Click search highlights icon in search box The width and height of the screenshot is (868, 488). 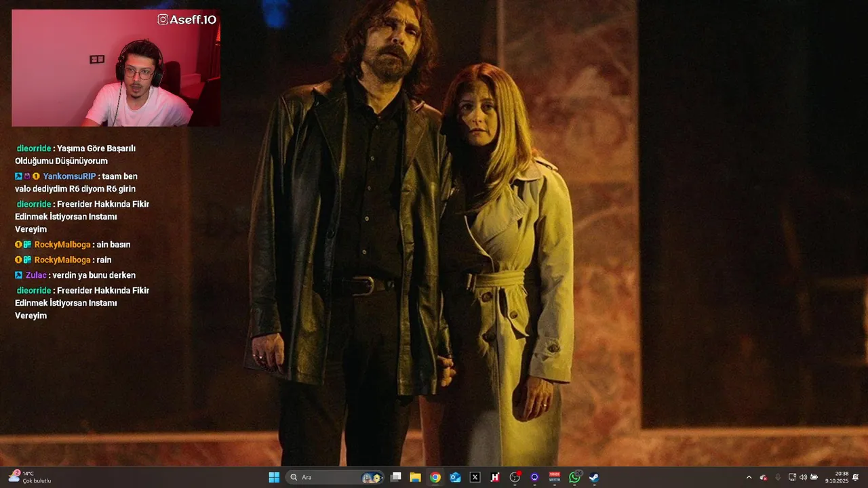(x=372, y=477)
